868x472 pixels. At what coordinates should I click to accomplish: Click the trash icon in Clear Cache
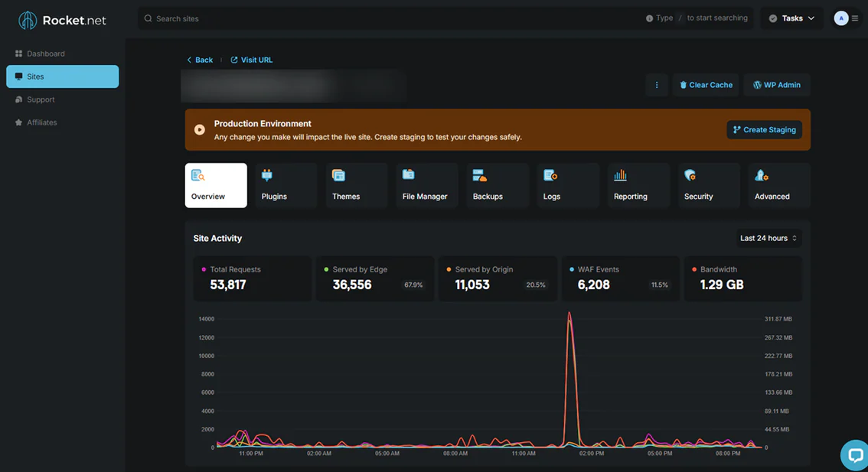(x=683, y=85)
